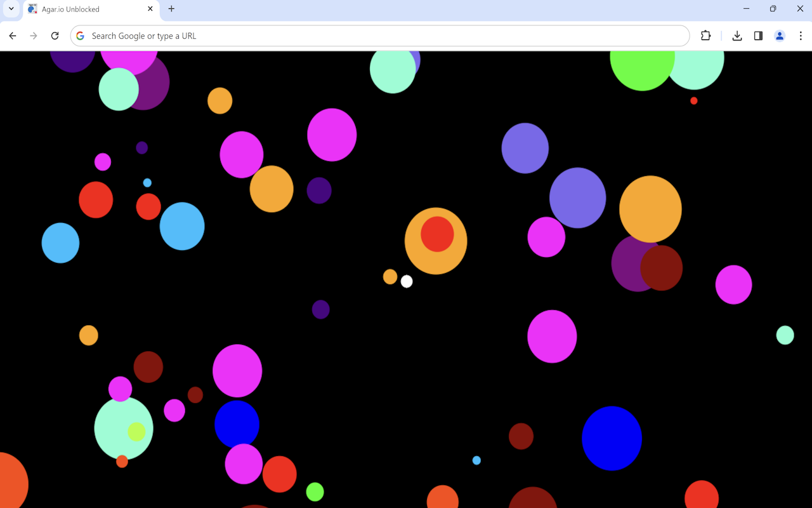Open the tab search chevron
The width and height of the screenshot is (812, 508).
coord(10,9)
